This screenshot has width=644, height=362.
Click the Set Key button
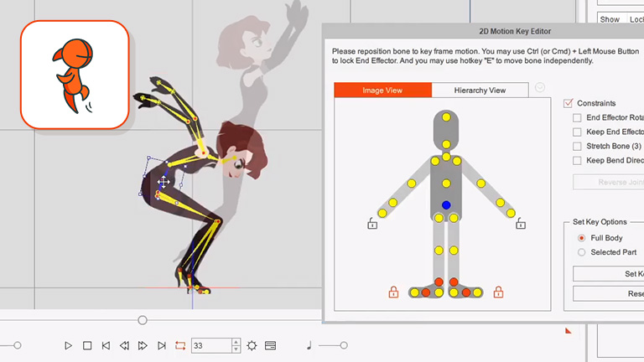609,274
